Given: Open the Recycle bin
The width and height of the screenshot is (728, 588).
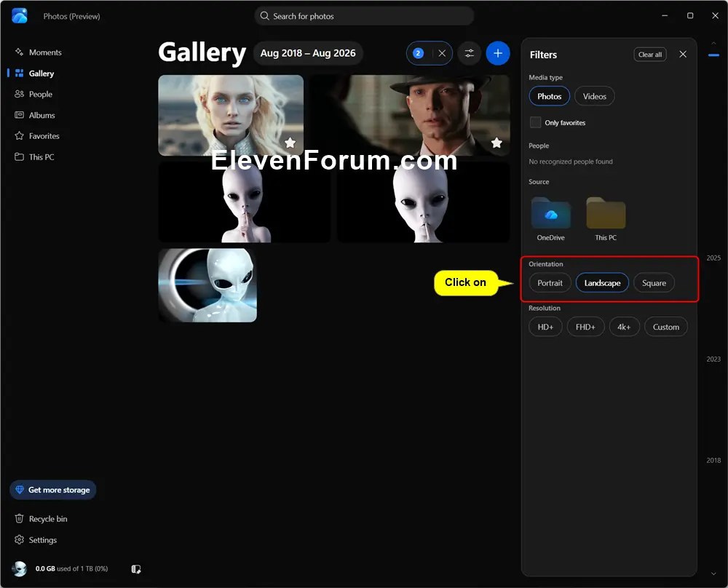Looking at the screenshot, I should (x=41, y=519).
